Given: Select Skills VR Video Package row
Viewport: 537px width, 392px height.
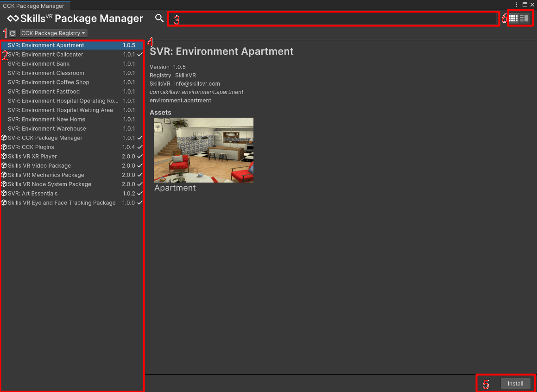Looking at the screenshot, I should (x=71, y=165).
